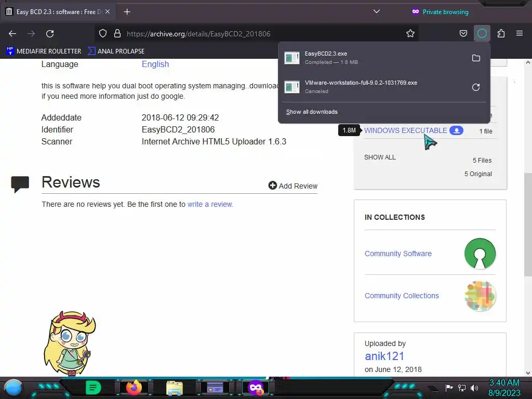Viewport: 532px width, 399px height.
Task: Open the Start menu orb
Action: [13, 388]
